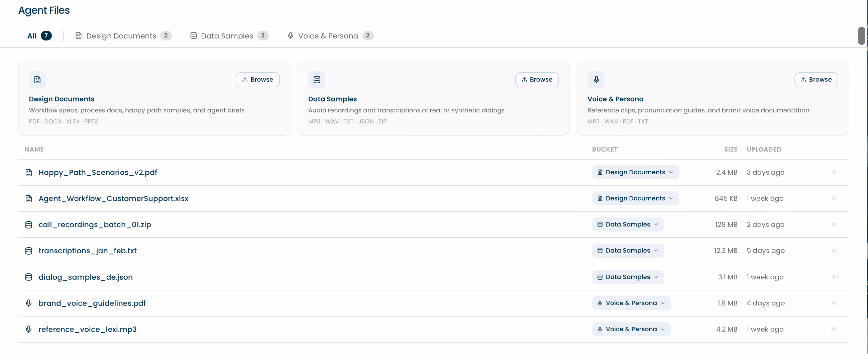Switch to the Data Samples tab
868x354 pixels.
click(229, 36)
